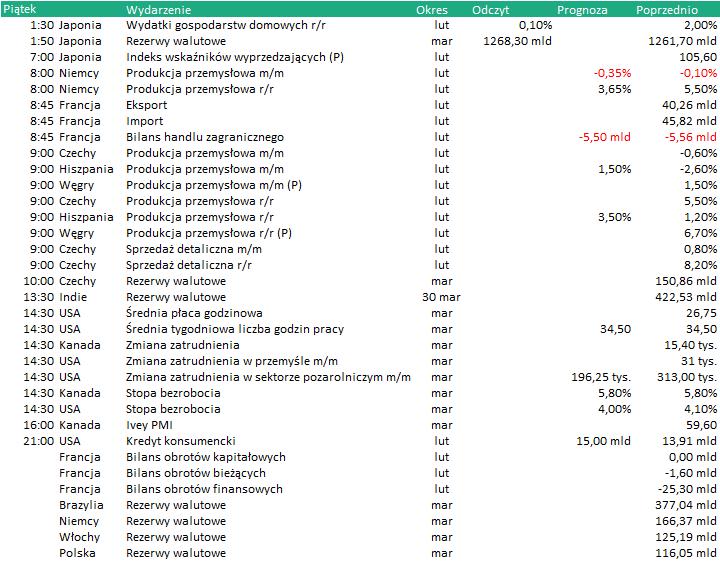Select the 'Ivey PMI' event
Screen dimensions: 720x561
click(149, 426)
